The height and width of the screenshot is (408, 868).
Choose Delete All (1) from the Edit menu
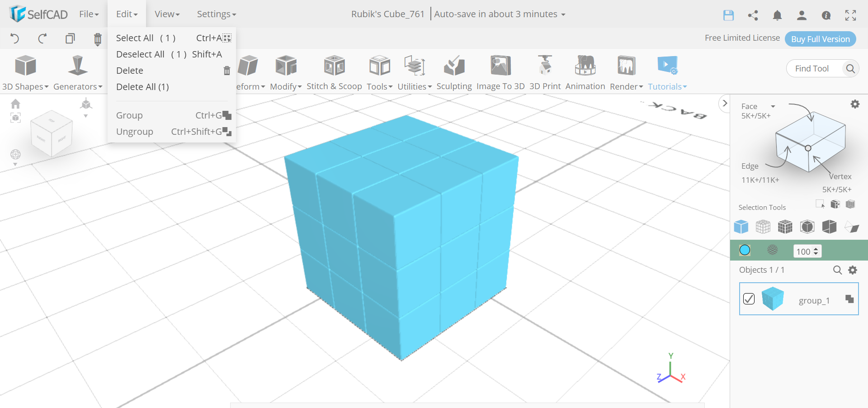pyautogui.click(x=172, y=87)
